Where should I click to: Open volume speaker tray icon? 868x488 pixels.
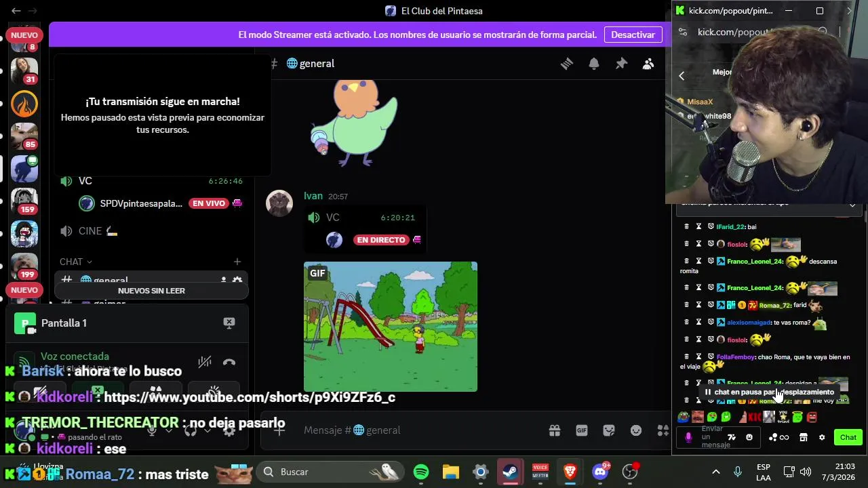[x=806, y=472]
